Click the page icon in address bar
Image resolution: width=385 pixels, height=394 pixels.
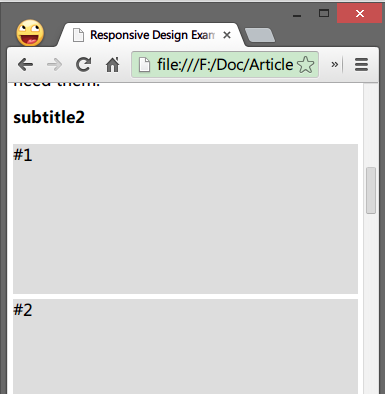coord(144,65)
